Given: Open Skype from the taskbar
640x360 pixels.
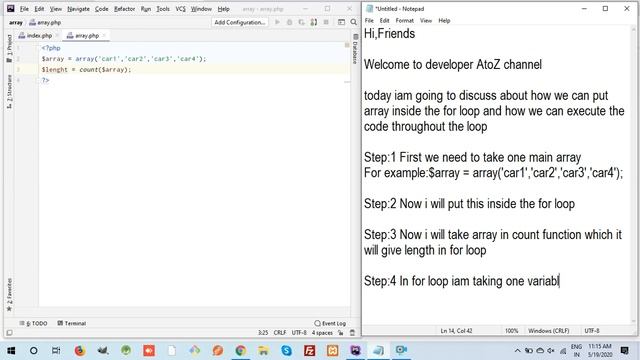Looking at the screenshot, I should coord(287,350).
